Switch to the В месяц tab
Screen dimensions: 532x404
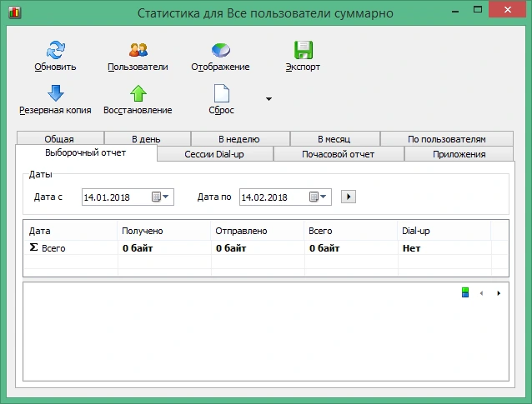click(335, 138)
